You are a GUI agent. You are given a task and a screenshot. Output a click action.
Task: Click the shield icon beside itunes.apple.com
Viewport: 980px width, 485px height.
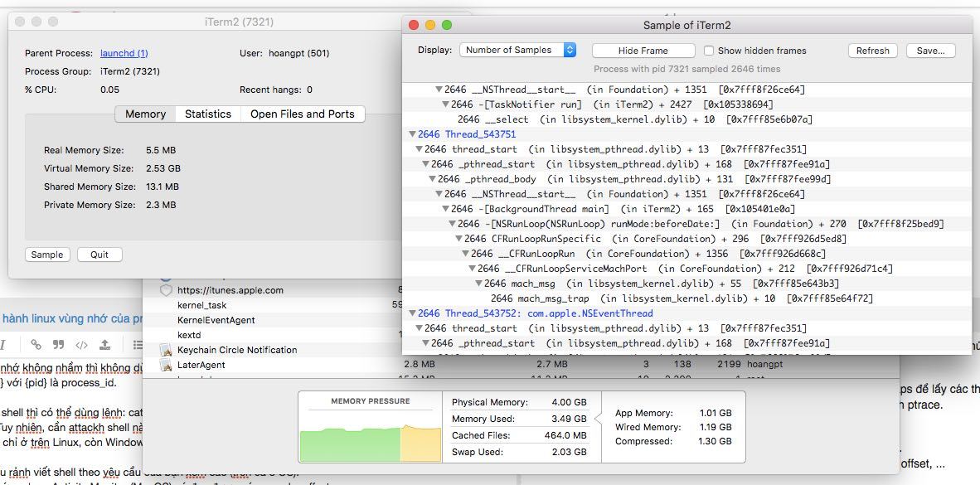point(166,290)
